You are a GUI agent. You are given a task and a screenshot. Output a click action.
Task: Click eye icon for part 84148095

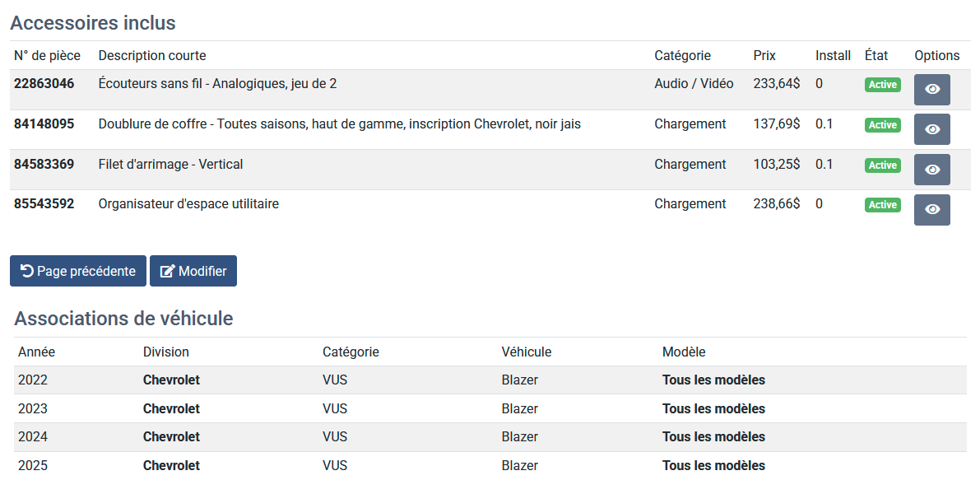pos(931,129)
